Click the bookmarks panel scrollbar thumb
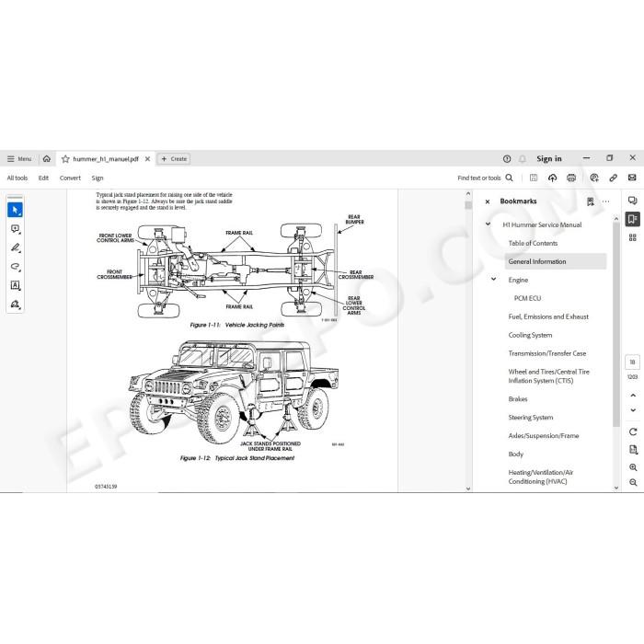The width and height of the screenshot is (644, 644). [616, 325]
